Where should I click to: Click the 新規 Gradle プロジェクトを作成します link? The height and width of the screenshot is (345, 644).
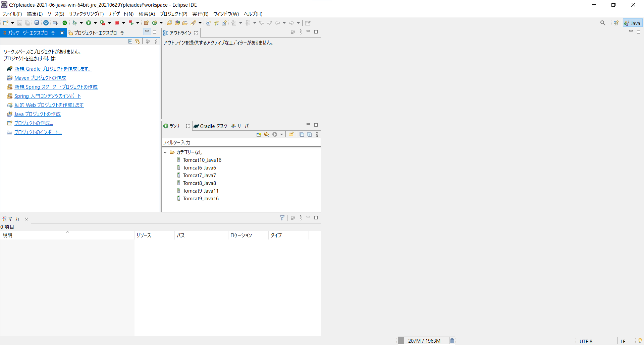click(x=53, y=69)
